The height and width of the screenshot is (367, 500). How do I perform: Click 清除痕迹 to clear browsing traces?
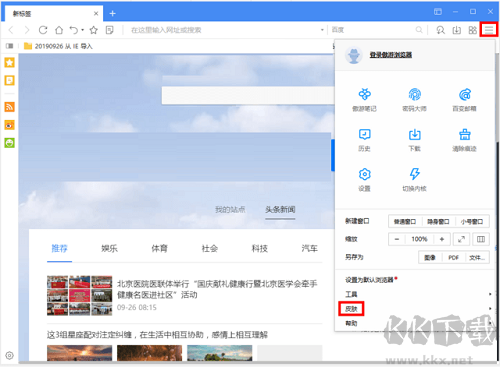pyautogui.click(x=464, y=140)
